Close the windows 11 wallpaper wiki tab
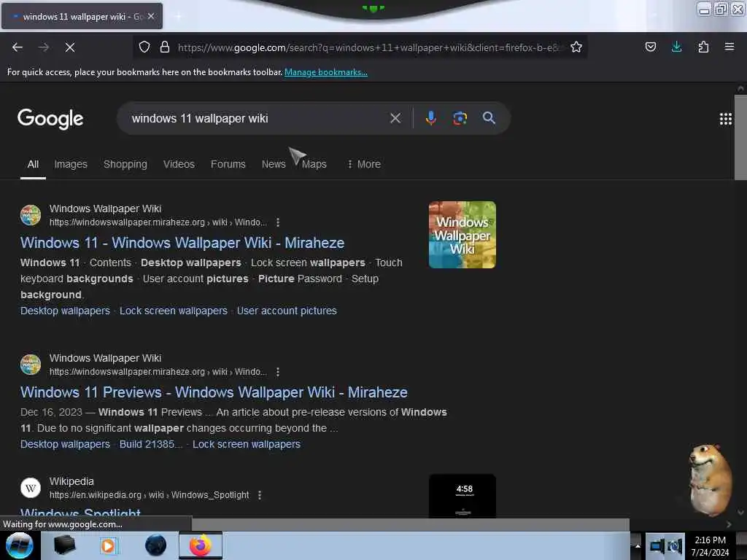 pos(151,16)
